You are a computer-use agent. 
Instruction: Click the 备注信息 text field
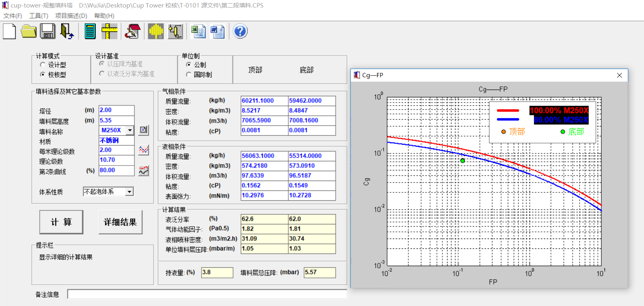click(207, 294)
